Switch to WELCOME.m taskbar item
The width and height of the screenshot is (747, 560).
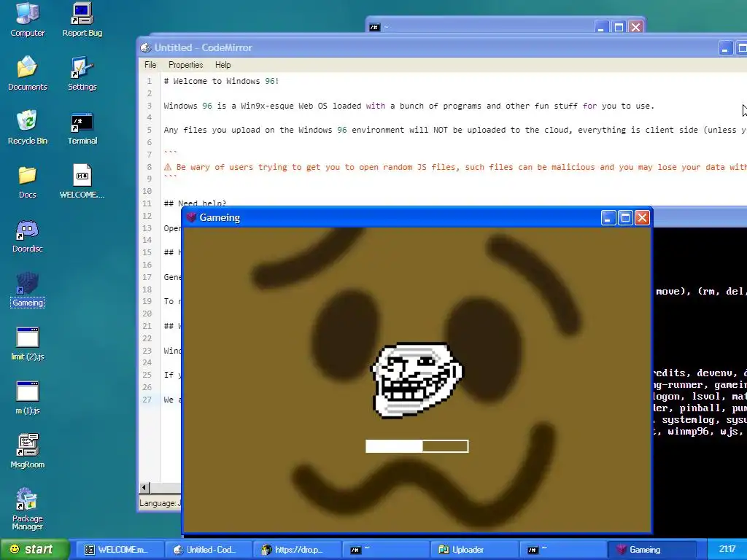(120, 550)
